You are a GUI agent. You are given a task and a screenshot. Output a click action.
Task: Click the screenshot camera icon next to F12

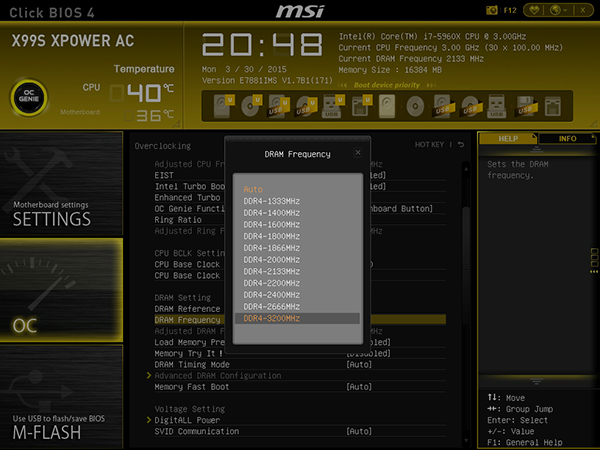[x=491, y=10]
